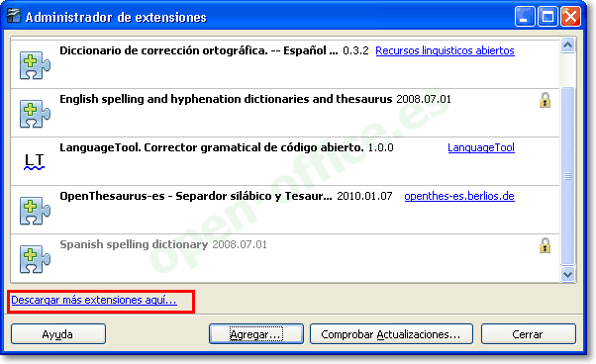Click the Ayuda button
The height and width of the screenshot is (364, 596).
58,334
